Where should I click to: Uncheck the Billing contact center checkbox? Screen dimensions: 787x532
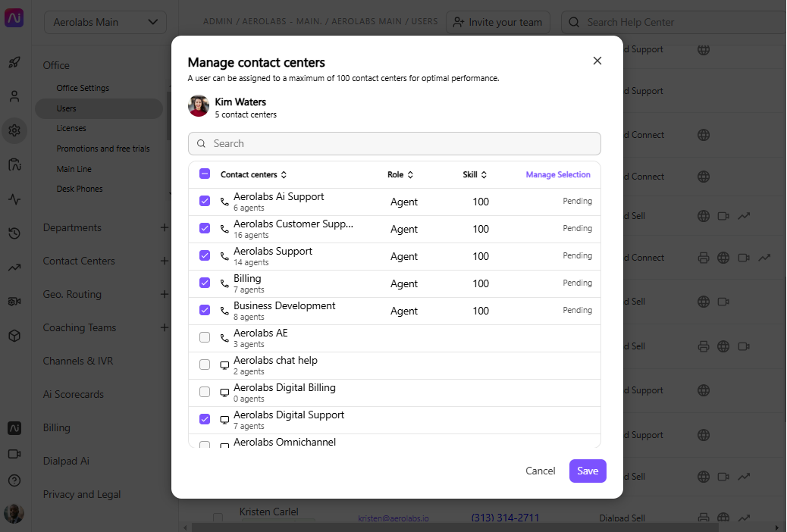tap(205, 283)
